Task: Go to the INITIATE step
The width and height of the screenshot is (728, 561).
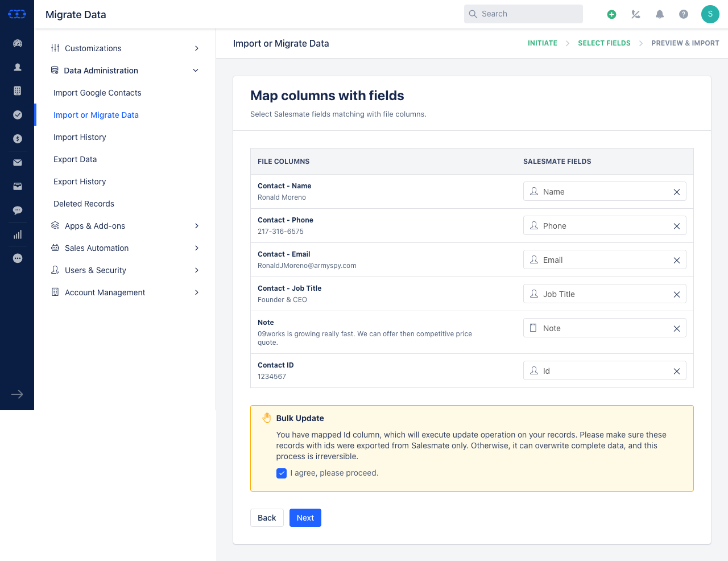Action: tap(543, 43)
